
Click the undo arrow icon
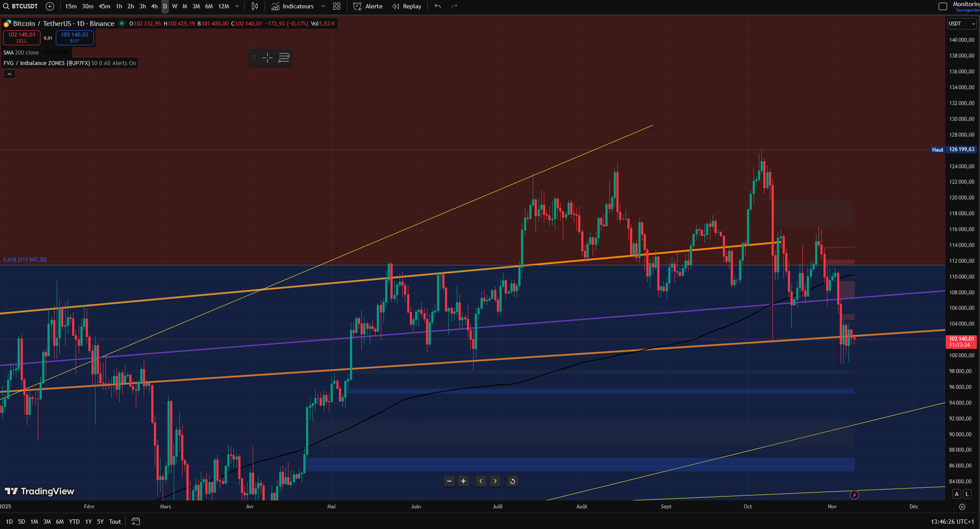437,6
